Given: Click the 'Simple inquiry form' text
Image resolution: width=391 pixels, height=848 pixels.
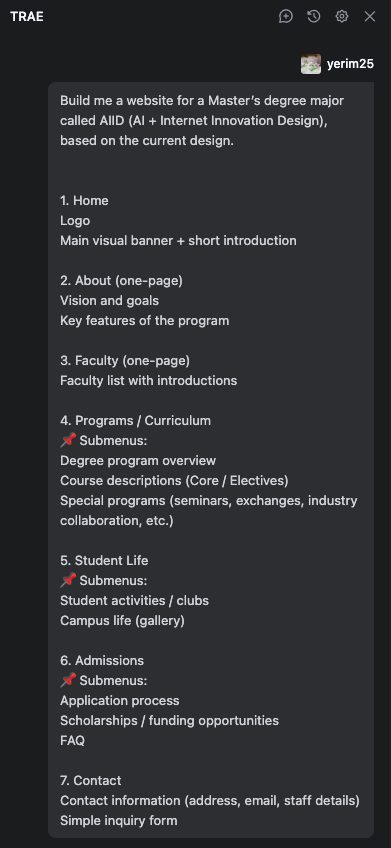Looking at the screenshot, I should [x=118, y=820].
